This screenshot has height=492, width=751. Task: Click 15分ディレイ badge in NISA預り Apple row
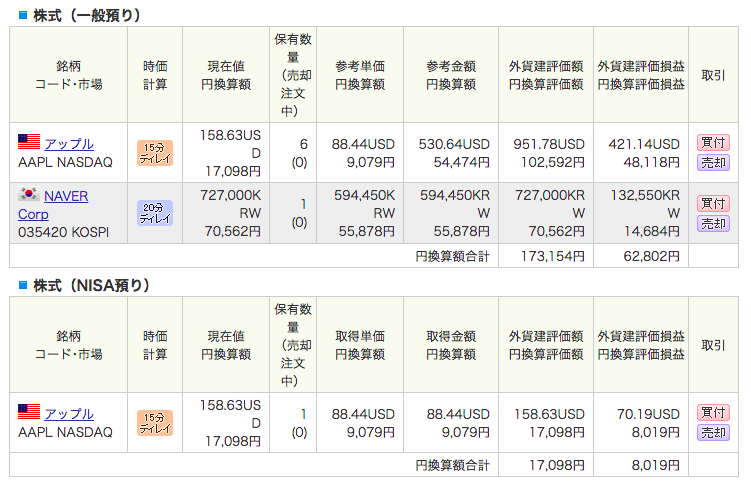point(155,423)
